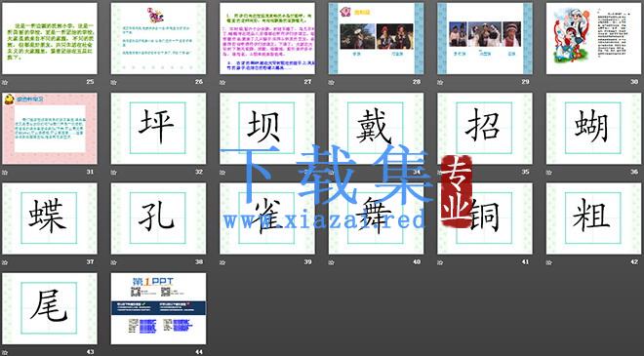
Task: Pick slide 38 with character 孔
Action: point(158,218)
